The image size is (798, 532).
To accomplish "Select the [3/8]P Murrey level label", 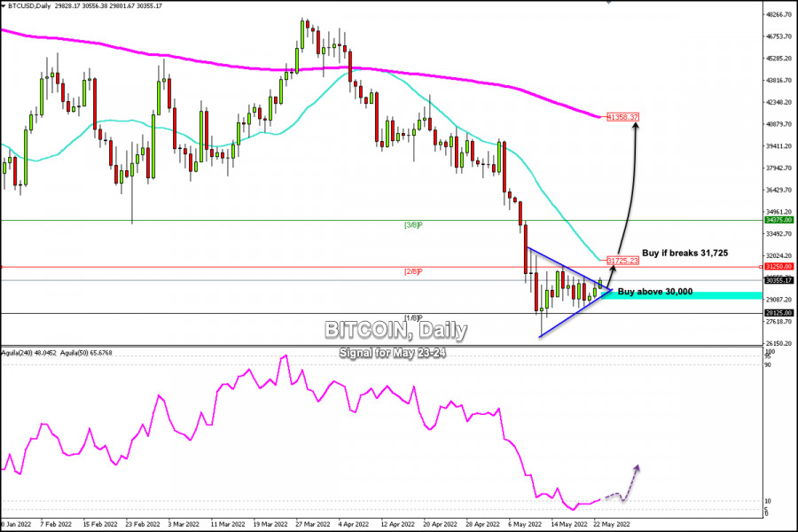I will point(413,225).
